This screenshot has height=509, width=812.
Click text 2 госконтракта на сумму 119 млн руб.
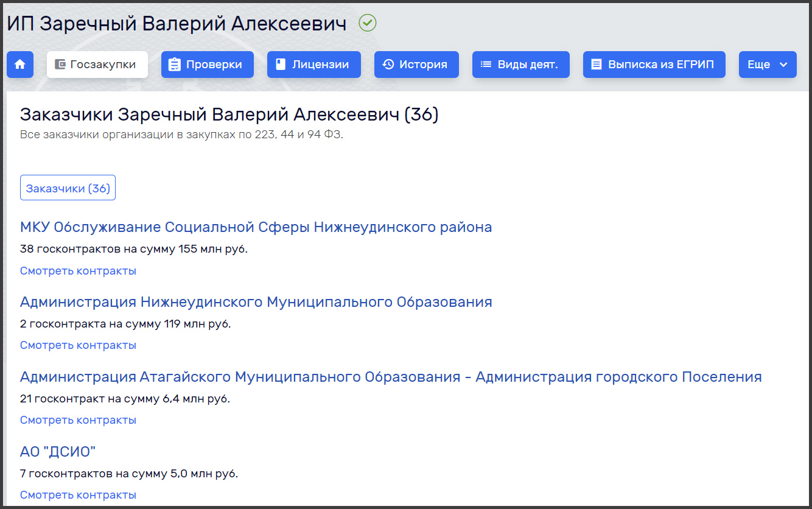point(125,324)
